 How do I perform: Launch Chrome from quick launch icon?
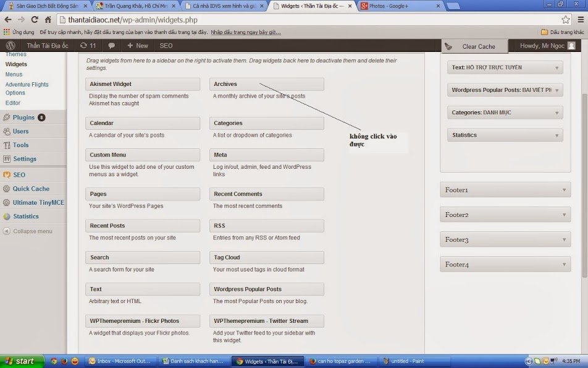54,361
